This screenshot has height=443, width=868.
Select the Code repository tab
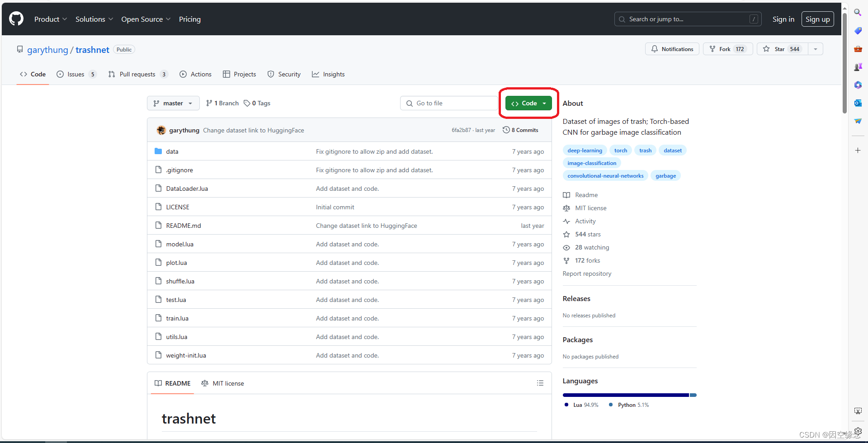(x=33, y=74)
